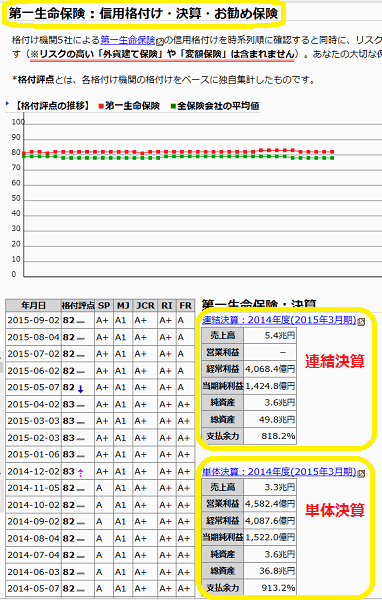Select the 格付評点 column header

tap(78, 305)
